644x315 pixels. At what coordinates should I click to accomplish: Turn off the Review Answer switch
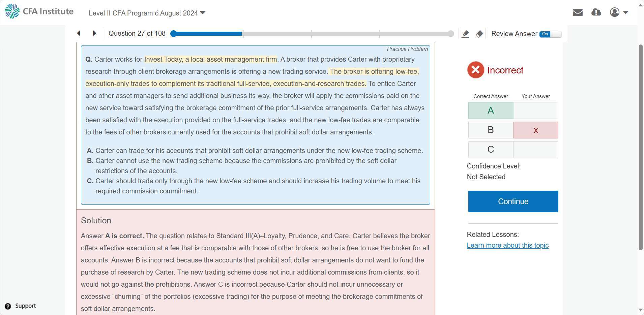coord(550,34)
